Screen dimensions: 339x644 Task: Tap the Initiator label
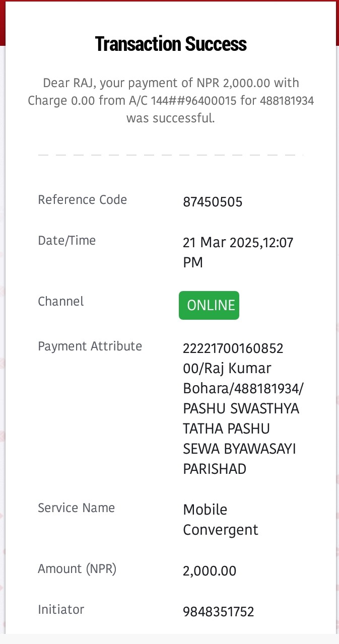coord(61,609)
